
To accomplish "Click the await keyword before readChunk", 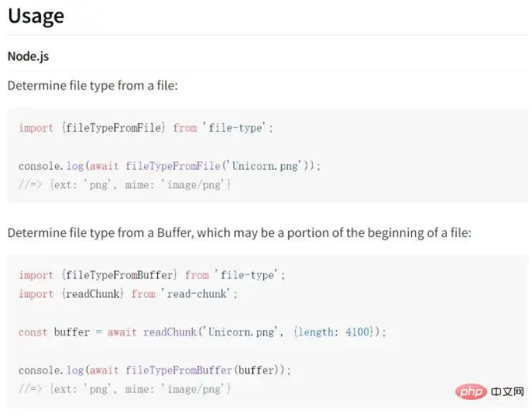I will (122, 332).
